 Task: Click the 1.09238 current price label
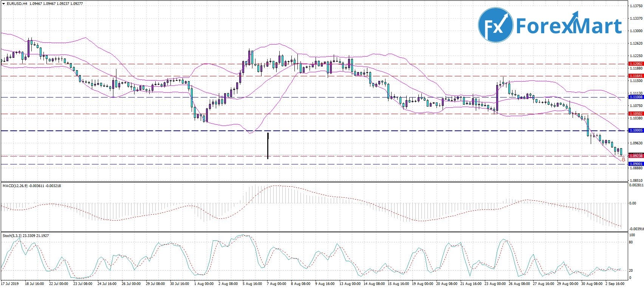point(635,156)
